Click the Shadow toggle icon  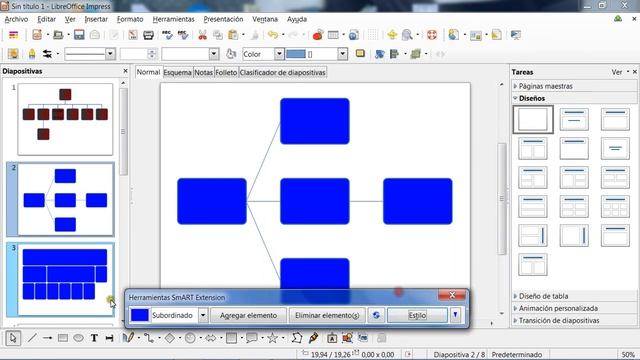(360, 53)
